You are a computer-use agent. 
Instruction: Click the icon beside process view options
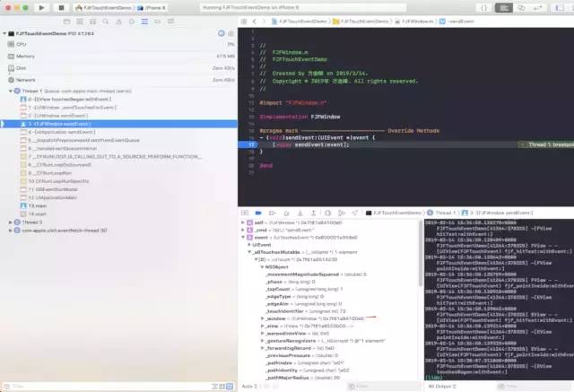coord(231,33)
